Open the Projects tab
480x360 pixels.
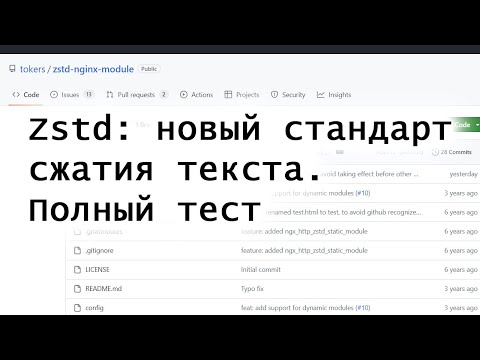(242, 95)
